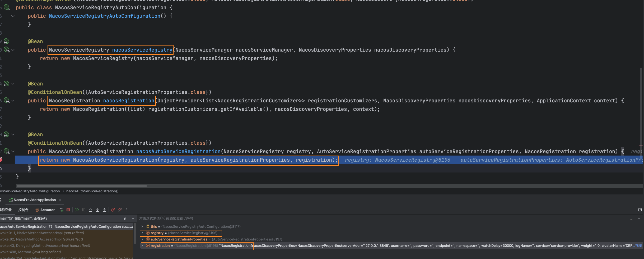Click the highlighted return new NacosAutoServiceRegistration line
The height and width of the screenshot is (259, 644).
pos(189,160)
